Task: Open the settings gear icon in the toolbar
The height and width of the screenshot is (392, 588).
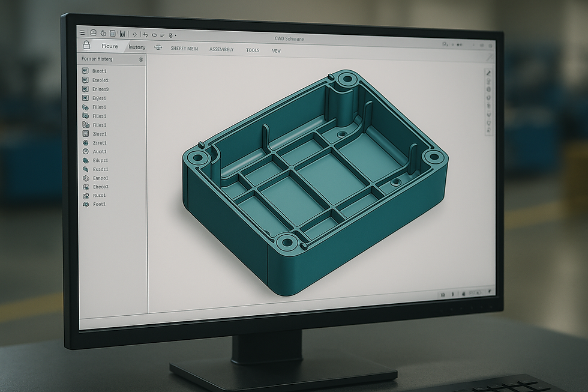Action: 170,35
